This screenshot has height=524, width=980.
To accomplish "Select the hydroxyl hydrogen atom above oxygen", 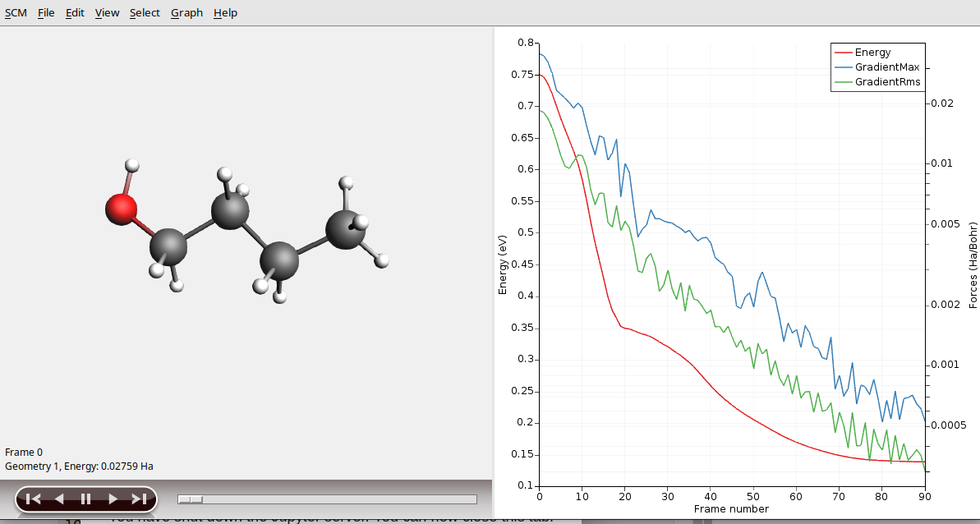I will click(x=131, y=166).
